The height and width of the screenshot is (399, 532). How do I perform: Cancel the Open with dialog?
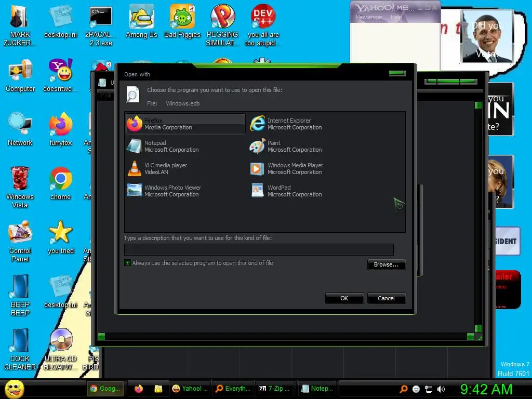point(386,298)
